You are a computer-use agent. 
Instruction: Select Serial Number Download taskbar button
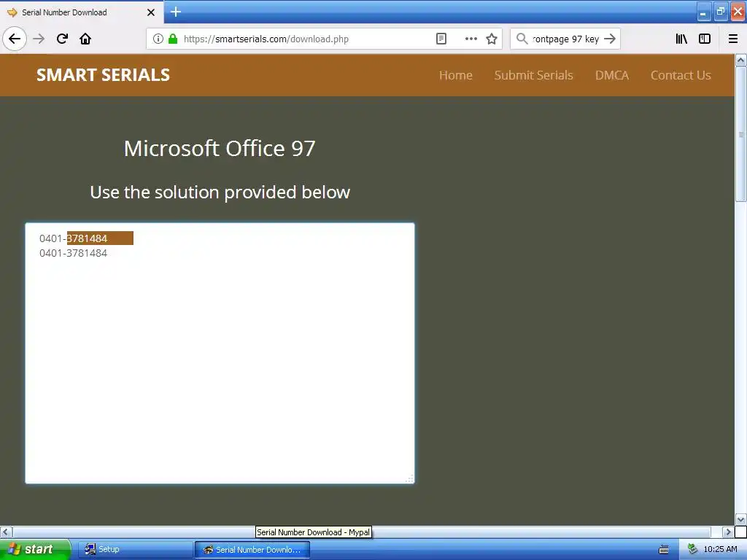point(252,550)
